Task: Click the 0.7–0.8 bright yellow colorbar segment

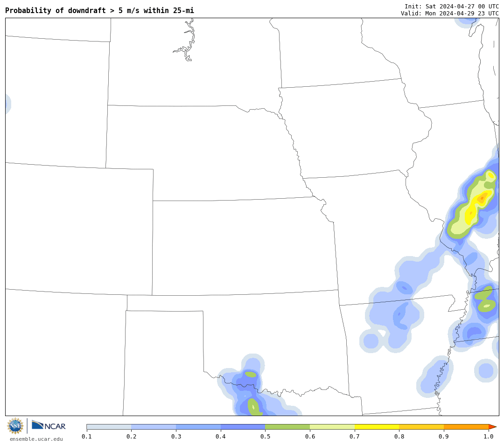Action: (x=377, y=427)
